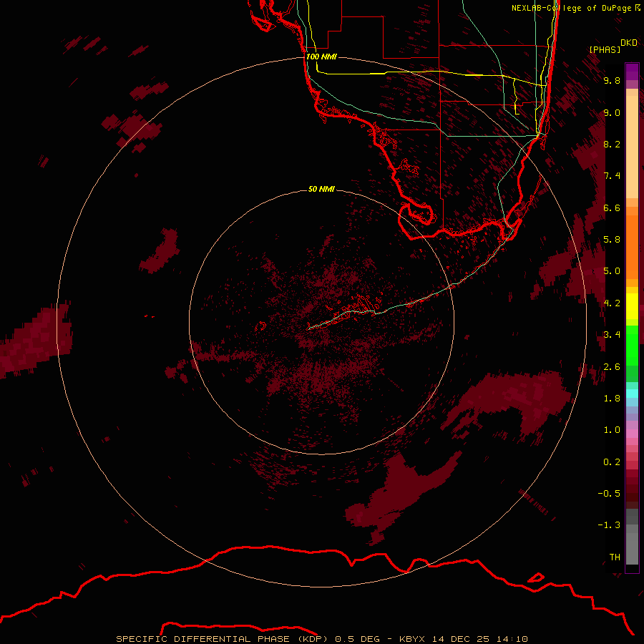Click the NEXLAB-College of DuPage watermark text
Screen dimensions: 644x644
575,8
